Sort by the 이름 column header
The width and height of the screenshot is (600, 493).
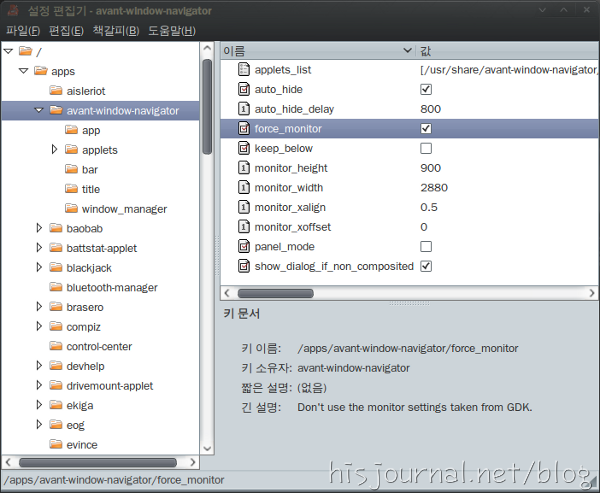[x=318, y=51]
